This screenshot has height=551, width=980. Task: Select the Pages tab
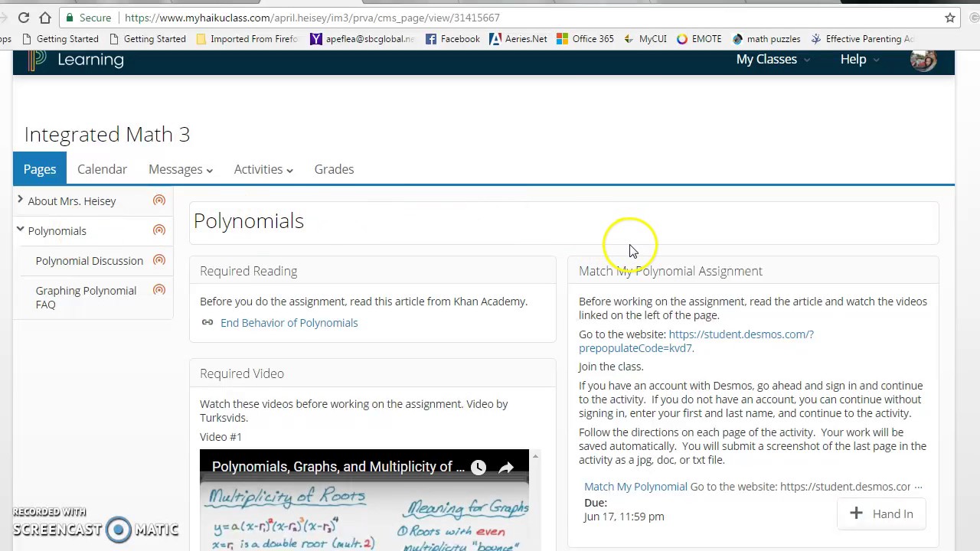click(40, 169)
